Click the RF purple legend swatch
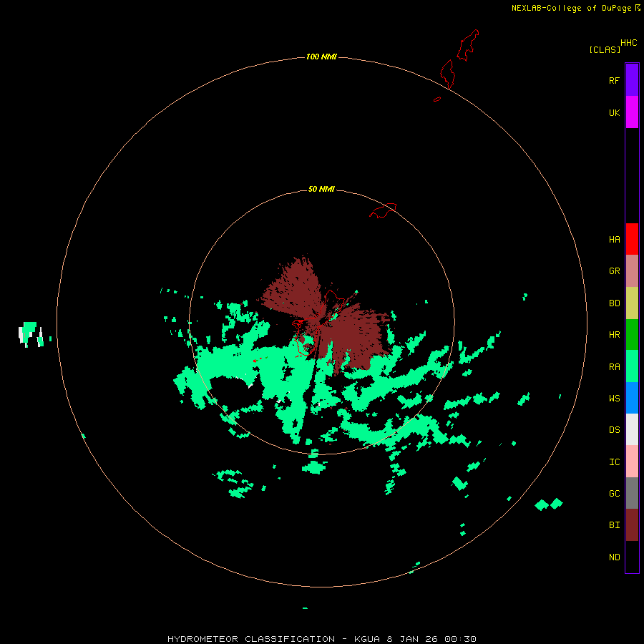The height and width of the screenshot is (644, 644). [x=632, y=79]
